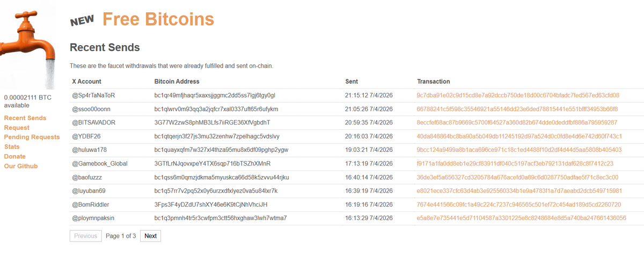This screenshot has width=644, height=263.
Task: Click sent time 17:13:19 7/4/2026
Action: pos(369,164)
